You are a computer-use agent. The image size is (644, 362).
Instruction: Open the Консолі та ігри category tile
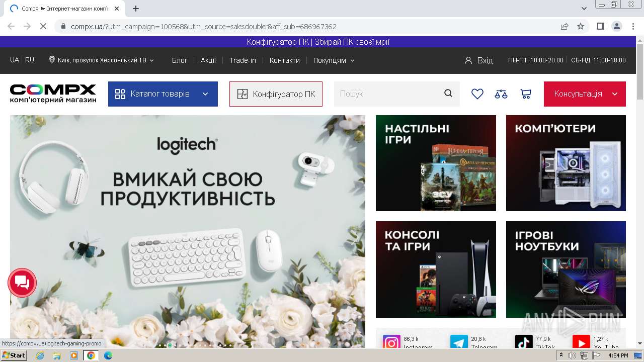pos(436,269)
